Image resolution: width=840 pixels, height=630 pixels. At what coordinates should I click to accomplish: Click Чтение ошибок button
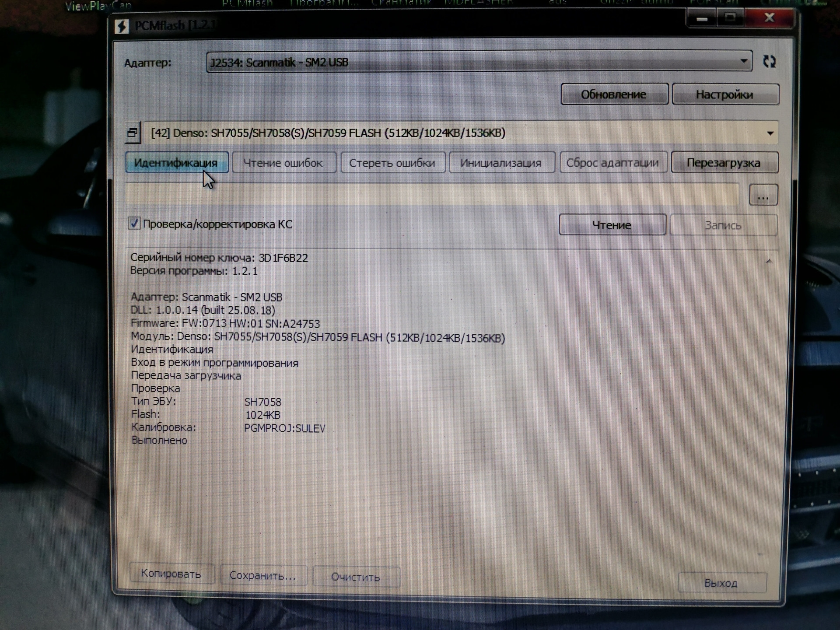pyautogui.click(x=284, y=163)
